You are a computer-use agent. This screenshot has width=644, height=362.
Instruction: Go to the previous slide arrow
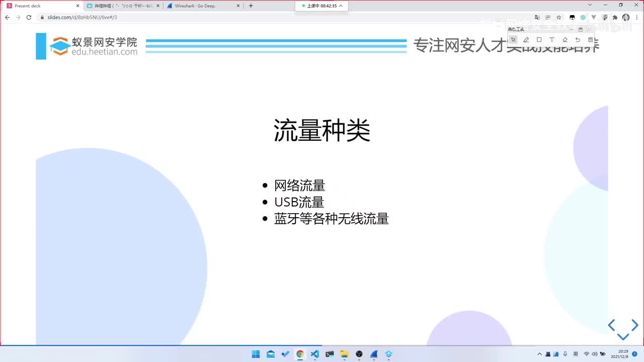pos(612,325)
